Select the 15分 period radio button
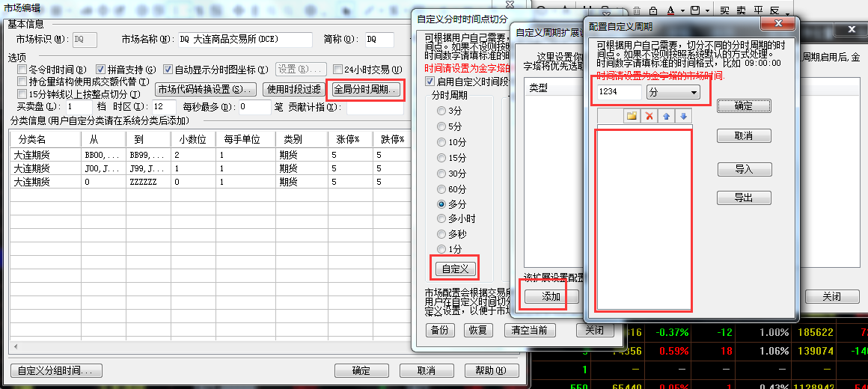The height and width of the screenshot is (389, 868). point(441,158)
